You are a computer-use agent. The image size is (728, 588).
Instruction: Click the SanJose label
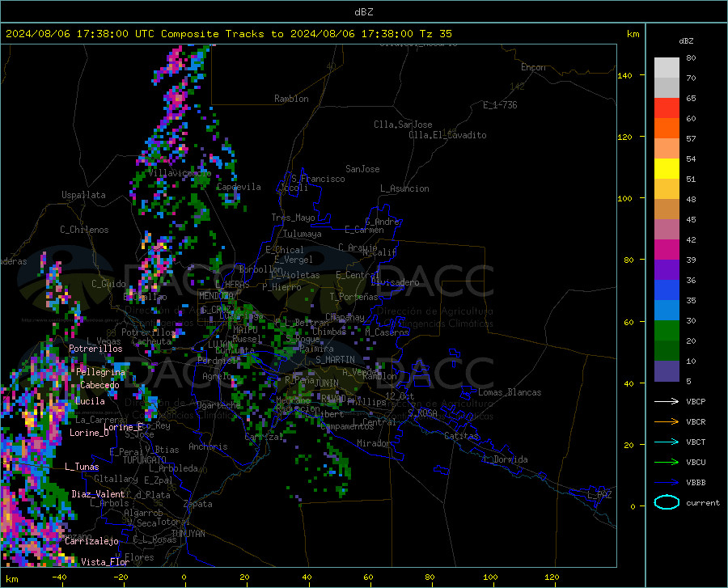click(x=362, y=169)
